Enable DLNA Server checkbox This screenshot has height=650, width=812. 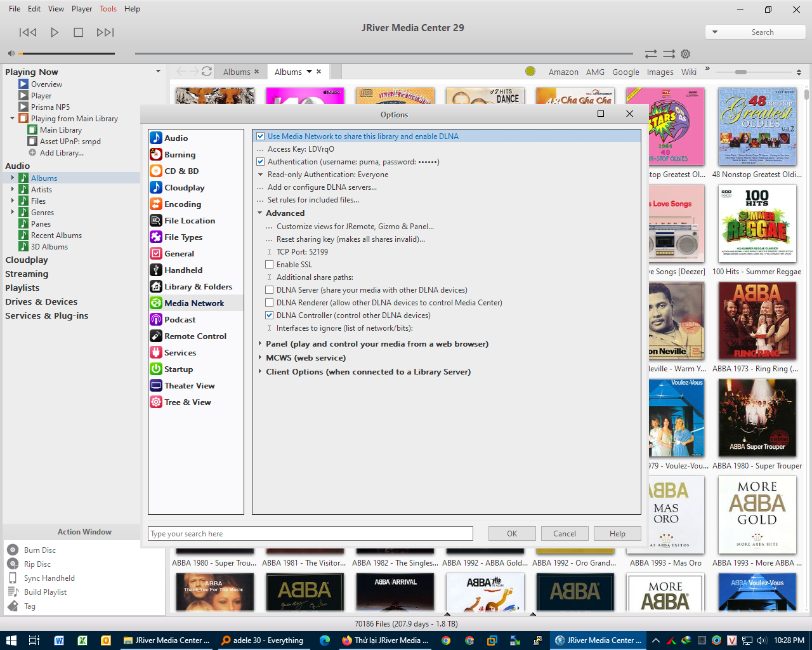pyautogui.click(x=269, y=290)
